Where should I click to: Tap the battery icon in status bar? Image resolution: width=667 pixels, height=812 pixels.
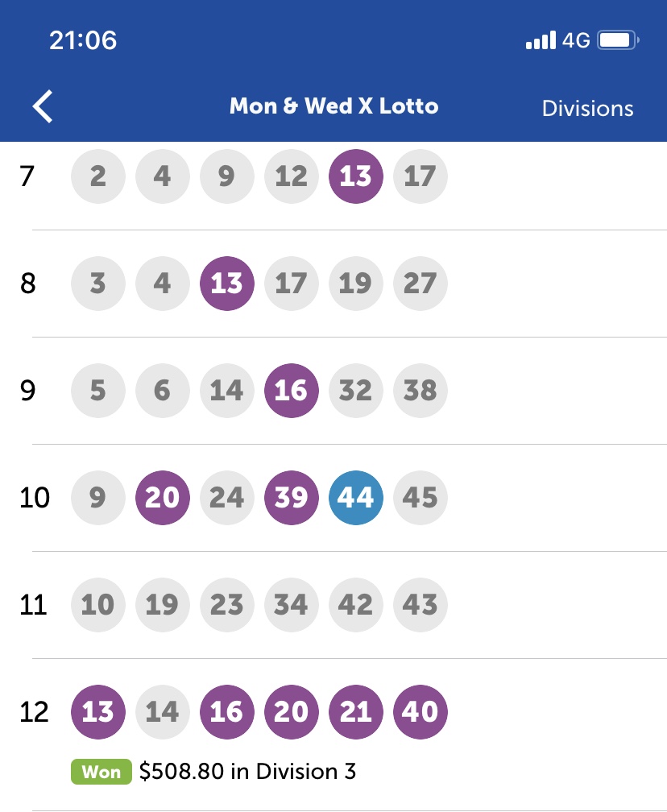(x=619, y=40)
